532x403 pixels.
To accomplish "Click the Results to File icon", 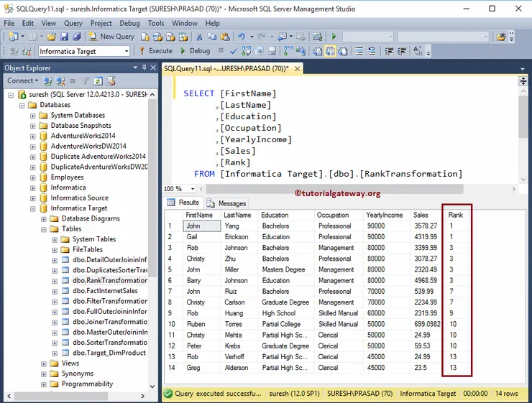I will [343, 51].
